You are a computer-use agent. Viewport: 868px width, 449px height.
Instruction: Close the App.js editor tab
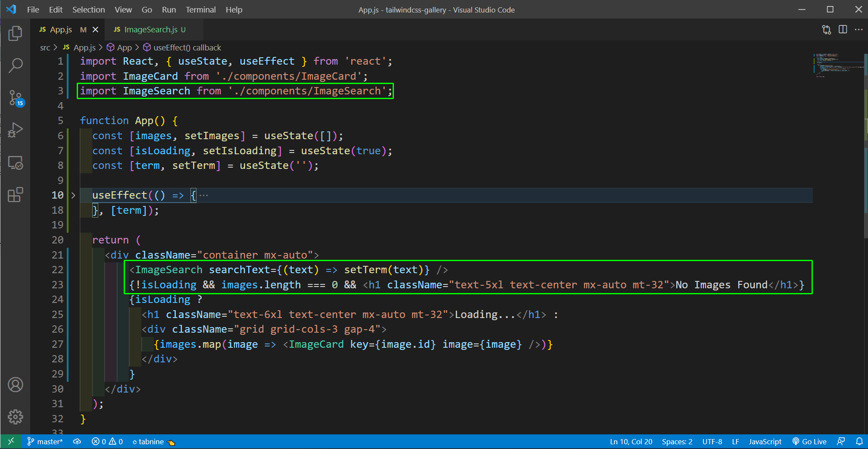96,30
